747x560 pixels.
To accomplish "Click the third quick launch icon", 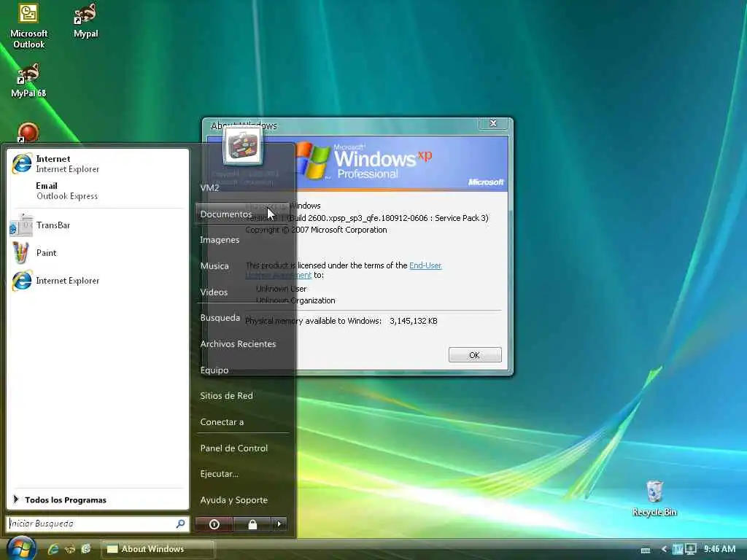I will click(86, 549).
